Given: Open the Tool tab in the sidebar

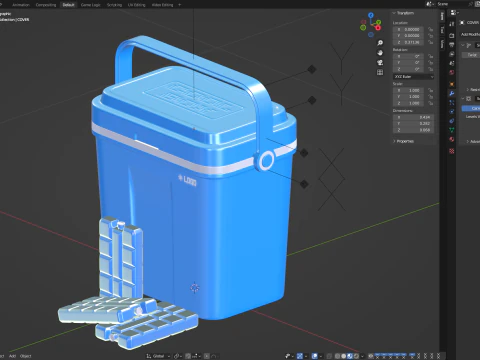Looking at the screenshot, I should tap(442, 29).
